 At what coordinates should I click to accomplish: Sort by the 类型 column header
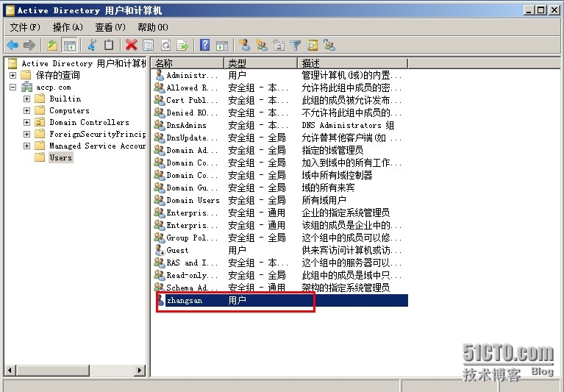tap(260, 63)
